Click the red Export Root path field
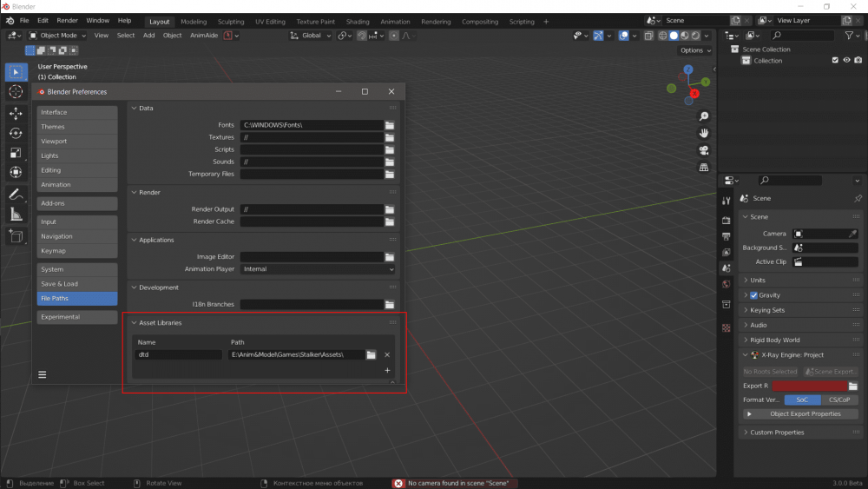This screenshot has width=868, height=489. tap(809, 386)
